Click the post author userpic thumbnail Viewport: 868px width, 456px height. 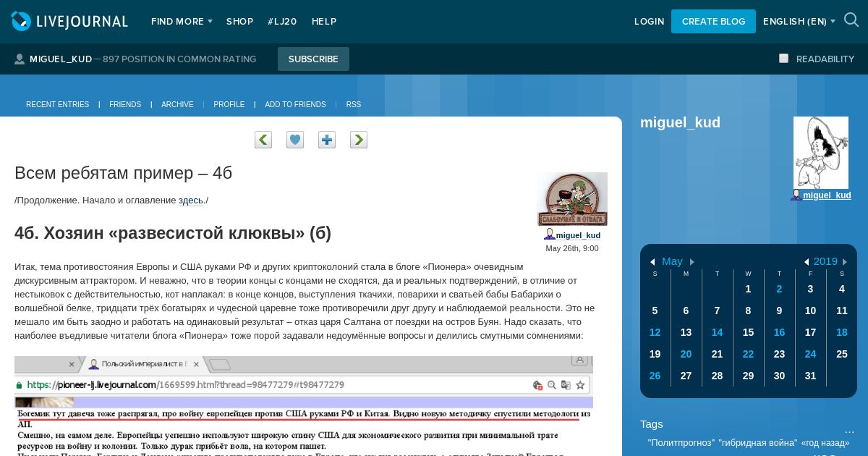tap(572, 199)
